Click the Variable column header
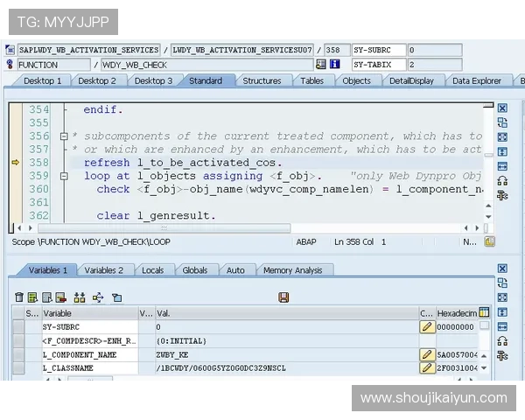Screen dimensions: 525x420 pos(90,313)
